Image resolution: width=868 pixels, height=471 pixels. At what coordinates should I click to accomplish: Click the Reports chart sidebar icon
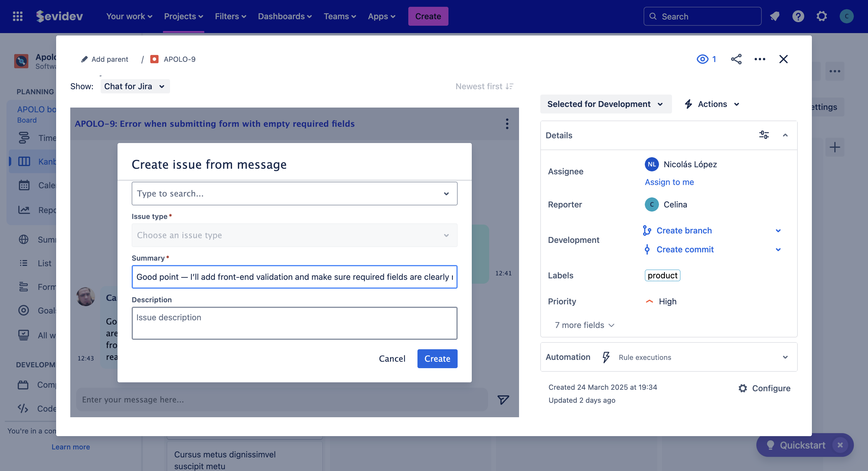pos(24,210)
